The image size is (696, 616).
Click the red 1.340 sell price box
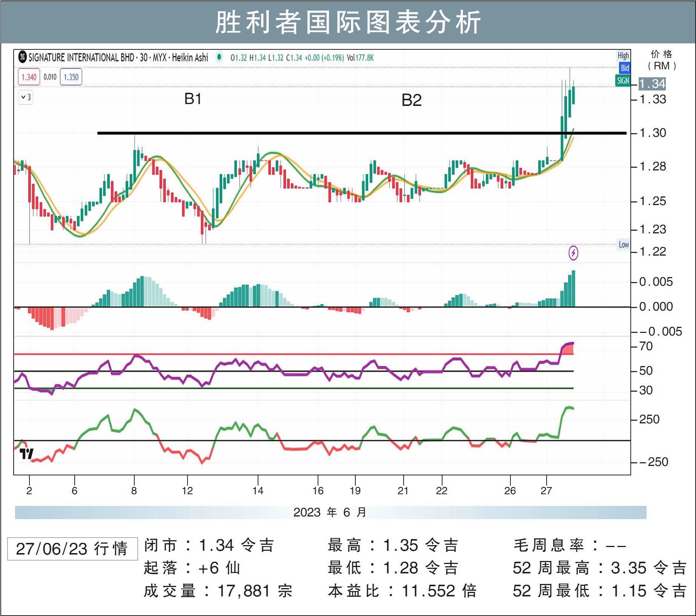pyautogui.click(x=29, y=77)
